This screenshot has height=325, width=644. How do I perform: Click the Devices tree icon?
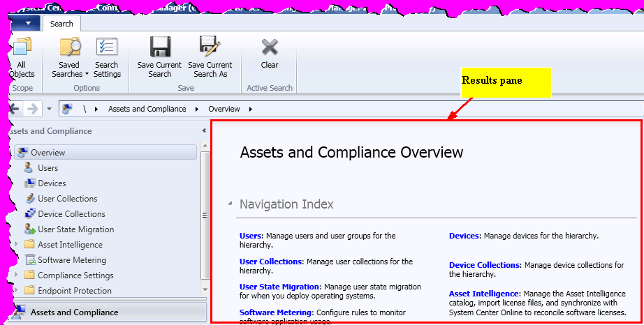pos(29,183)
